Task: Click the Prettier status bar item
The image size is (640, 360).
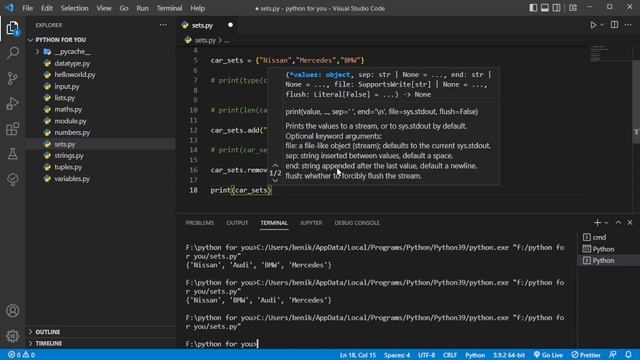Action: tap(586, 355)
